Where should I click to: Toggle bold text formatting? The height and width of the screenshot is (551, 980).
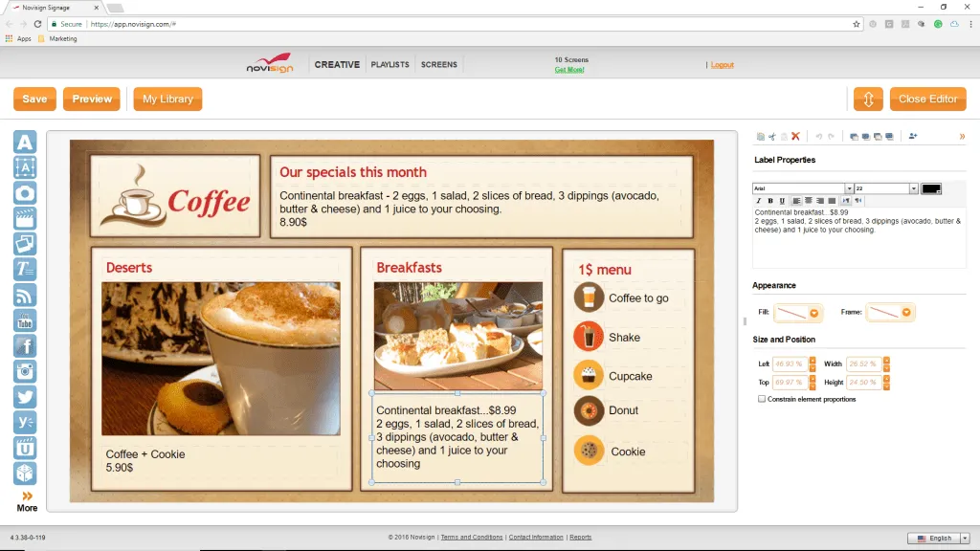point(769,201)
